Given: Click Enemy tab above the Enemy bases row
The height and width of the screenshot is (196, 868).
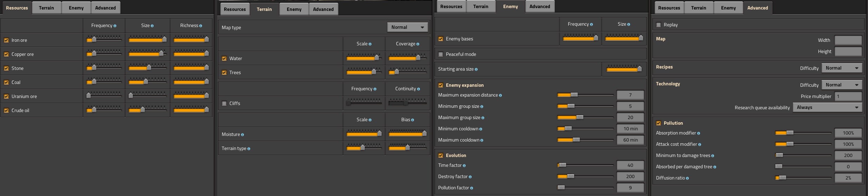Looking at the screenshot, I should [x=511, y=6].
